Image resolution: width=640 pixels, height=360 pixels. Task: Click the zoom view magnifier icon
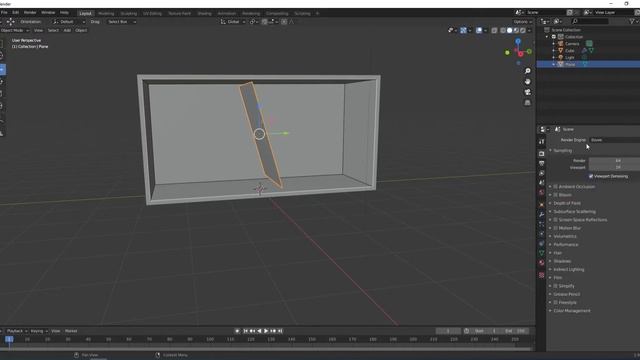(527, 71)
